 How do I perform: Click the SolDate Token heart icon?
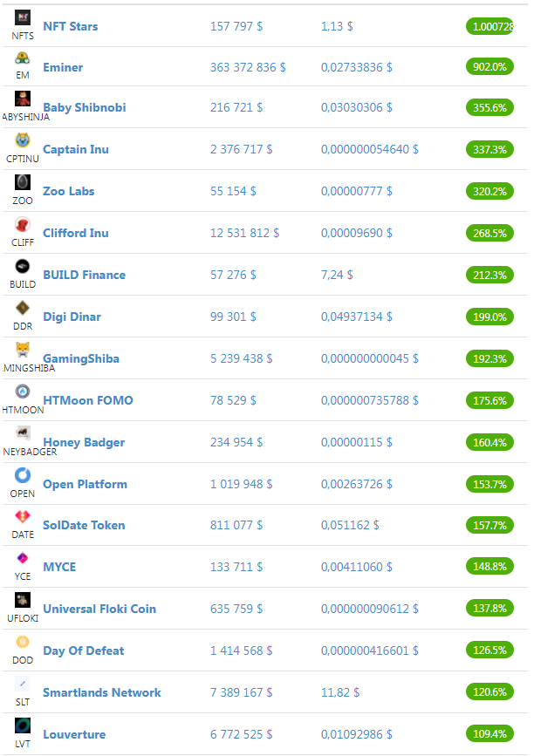tap(23, 516)
